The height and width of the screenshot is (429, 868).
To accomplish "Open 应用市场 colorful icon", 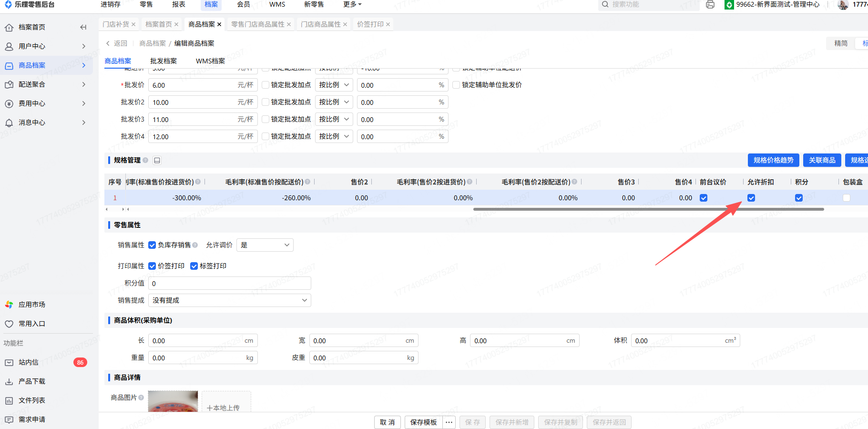I will pos(9,305).
